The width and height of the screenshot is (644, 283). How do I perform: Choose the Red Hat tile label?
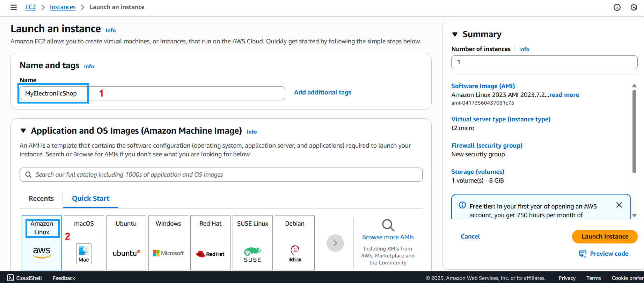click(211, 224)
